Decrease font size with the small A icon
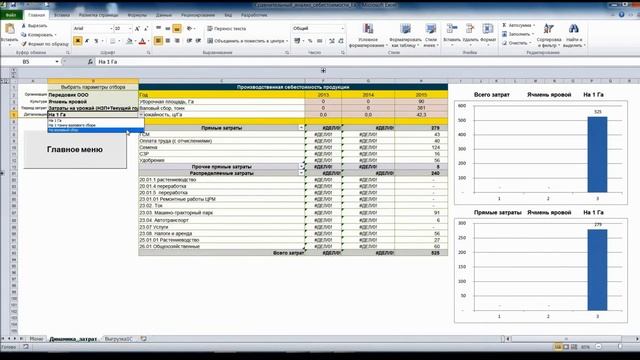 tap(146, 29)
